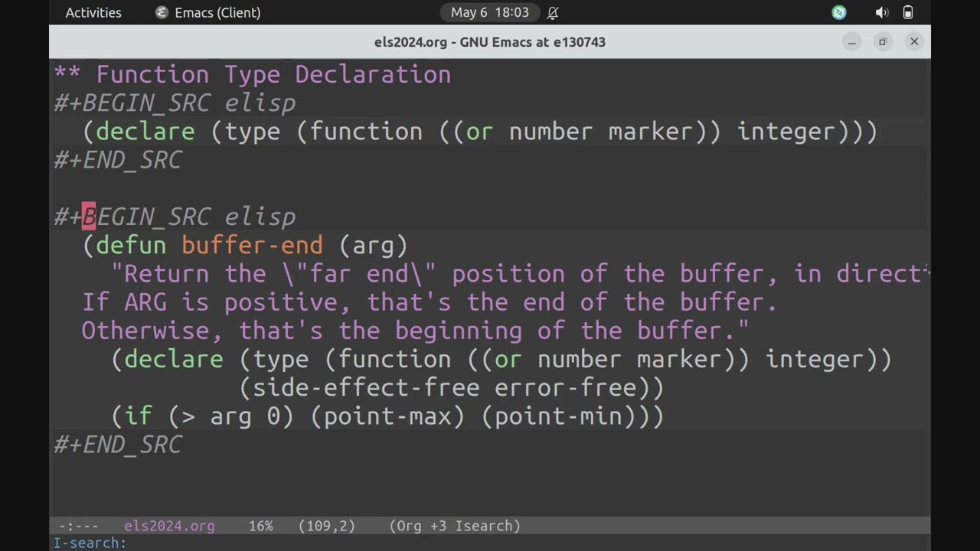Viewport: 980px width, 551px height.
Task: Click the 'if' keyword in the defun
Action: coord(138,416)
